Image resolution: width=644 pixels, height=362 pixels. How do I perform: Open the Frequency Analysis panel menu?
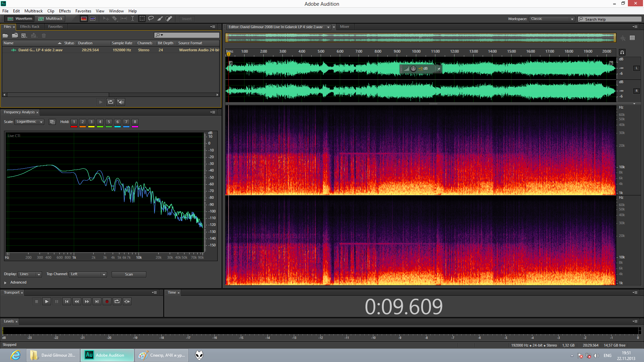point(213,112)
